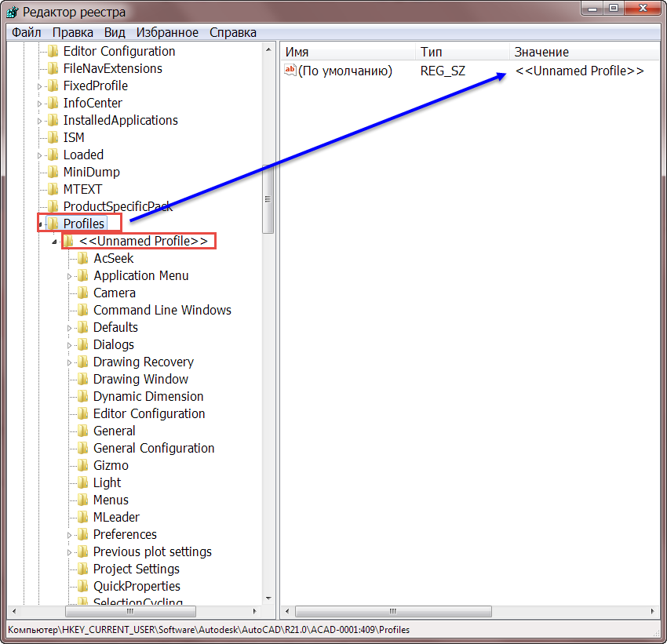The width and height of the screenshot is (667, 644).
Task: Click the Gizmo folder icon
Action: click(83, 465)
